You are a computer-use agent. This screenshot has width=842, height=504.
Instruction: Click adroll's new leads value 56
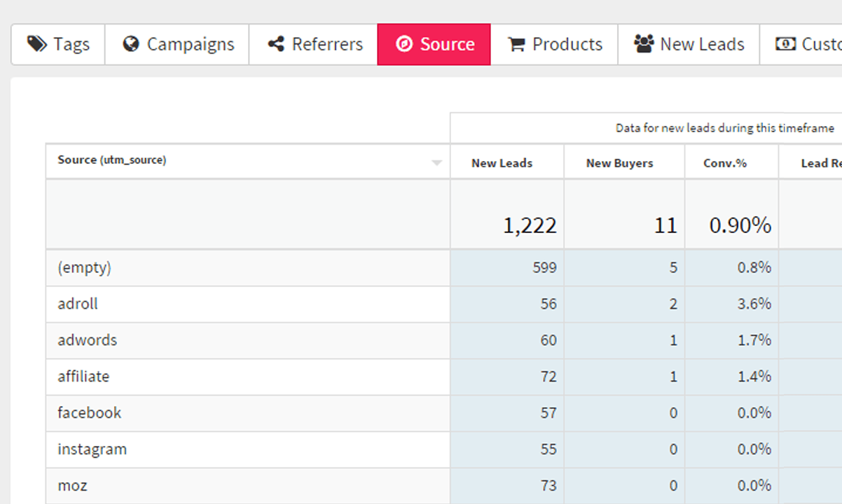click(x=548, y=304)
